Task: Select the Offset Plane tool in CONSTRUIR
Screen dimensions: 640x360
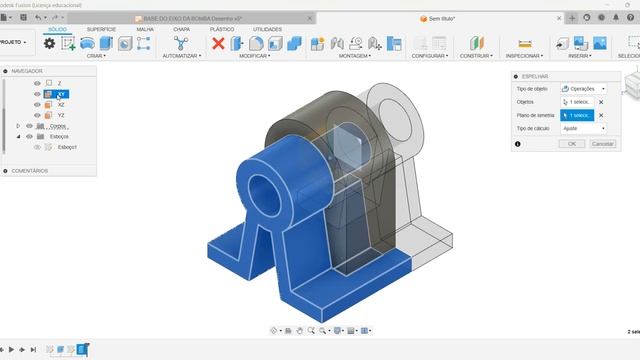Action: [476, 43]
